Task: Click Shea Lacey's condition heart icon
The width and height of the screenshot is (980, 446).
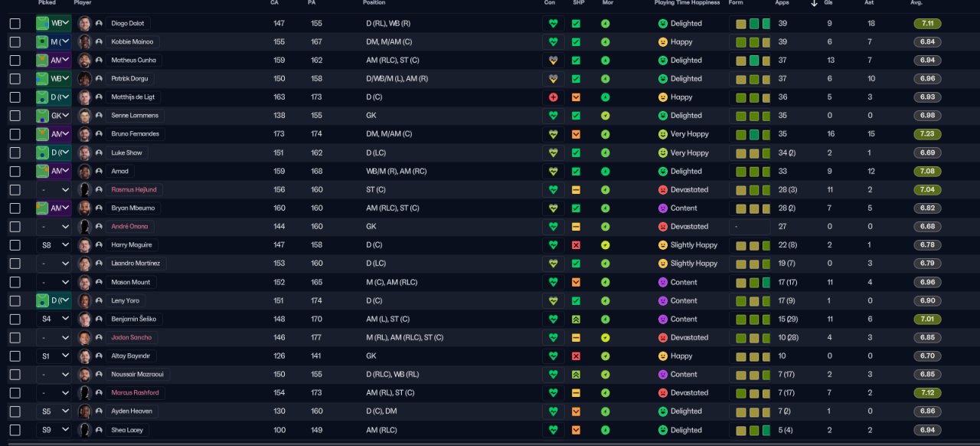Action: click(x=553, y=431)
